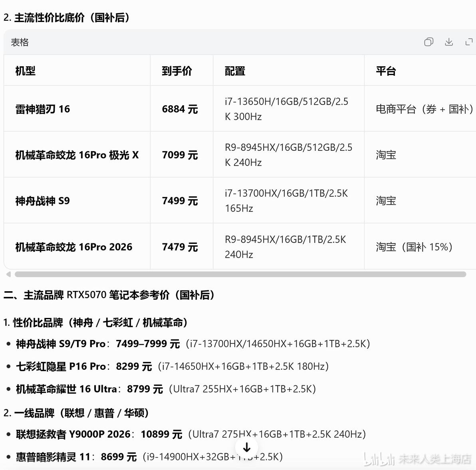This screenshot has height=470, width=476.
Task: Copy the table with the copy icon
Action: (x=428, y=42)
